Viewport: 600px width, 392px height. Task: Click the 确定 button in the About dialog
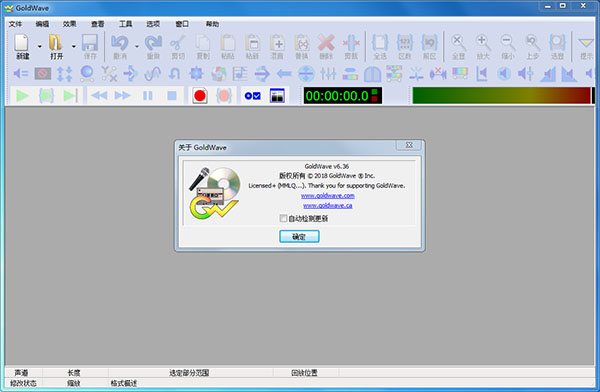299,237
